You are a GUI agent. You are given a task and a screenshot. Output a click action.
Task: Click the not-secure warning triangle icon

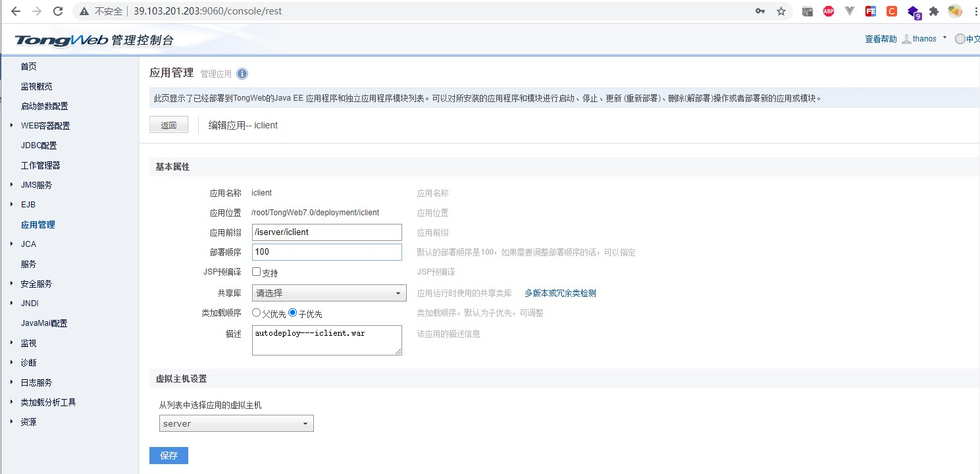[x=84, y=11]
